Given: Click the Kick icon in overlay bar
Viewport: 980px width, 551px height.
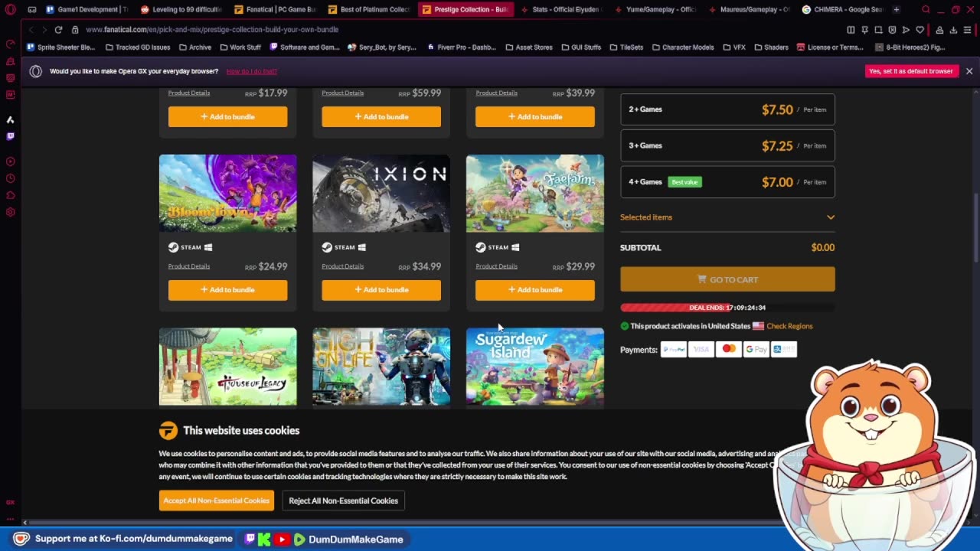Looking at the screenshot, I should pyautogui.click(x=264, y=540).
